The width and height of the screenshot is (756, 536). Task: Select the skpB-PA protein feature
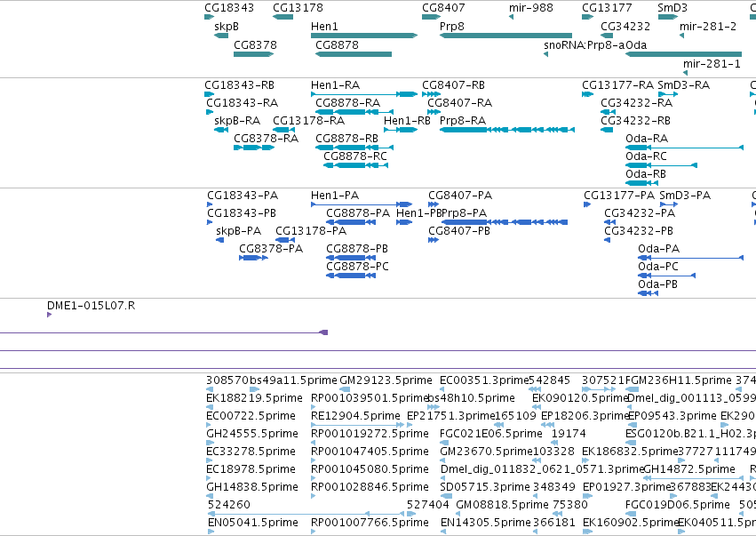coord(219,240)
